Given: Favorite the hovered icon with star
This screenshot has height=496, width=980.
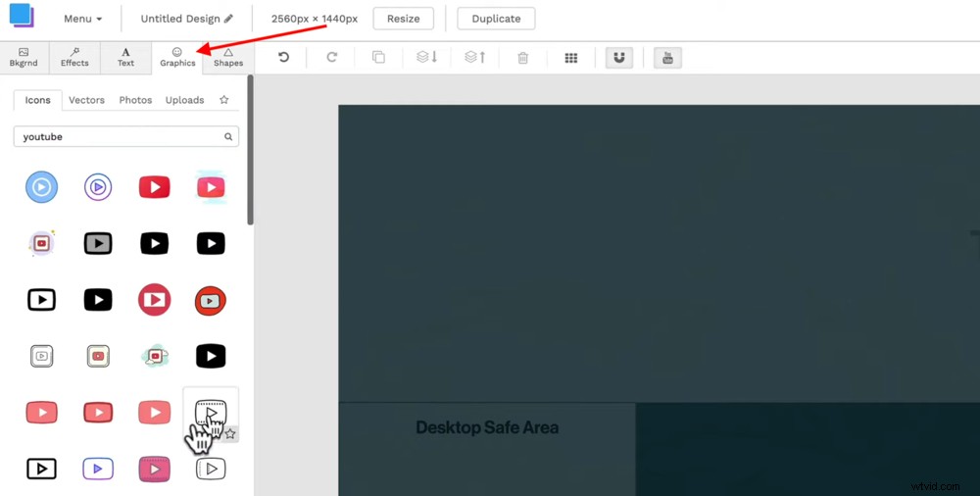Looking at the screenshot, I should coord(230,433).
